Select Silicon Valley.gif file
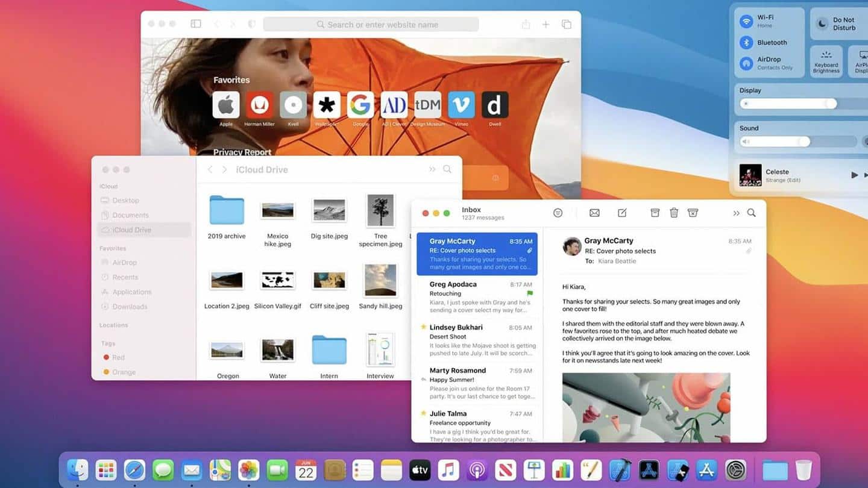This screenshot has width=868, height=488. [x=277, y=280]
